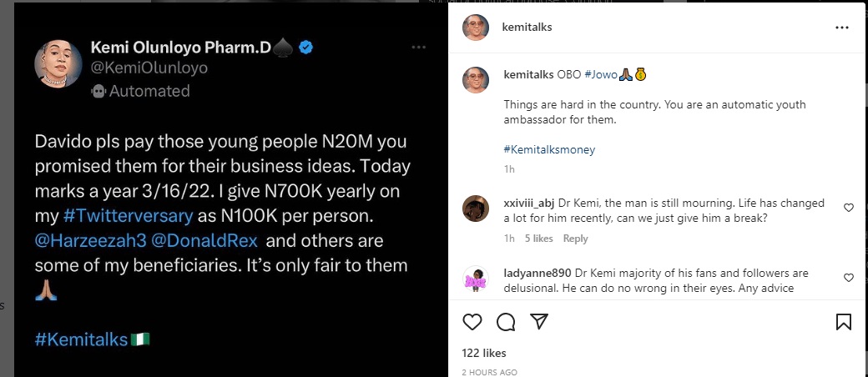
Task: Open the post's three-dot options menu
Action: tap(841, 28)
